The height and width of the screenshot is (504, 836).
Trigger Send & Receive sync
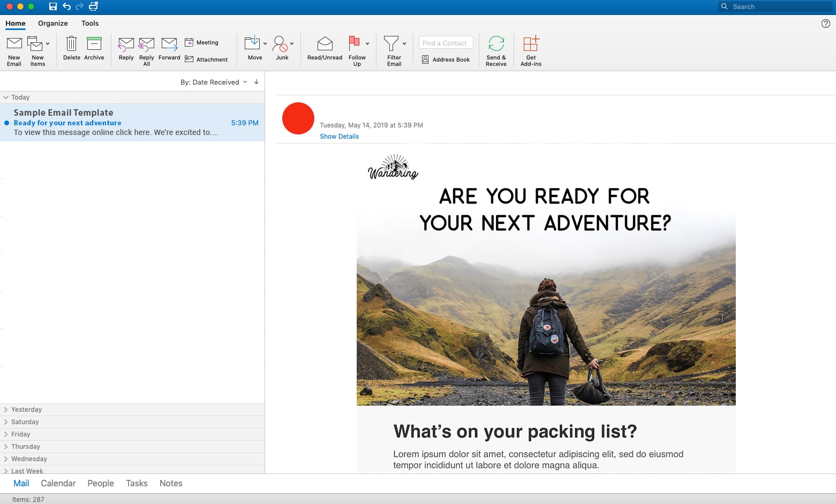coord(495,50)
